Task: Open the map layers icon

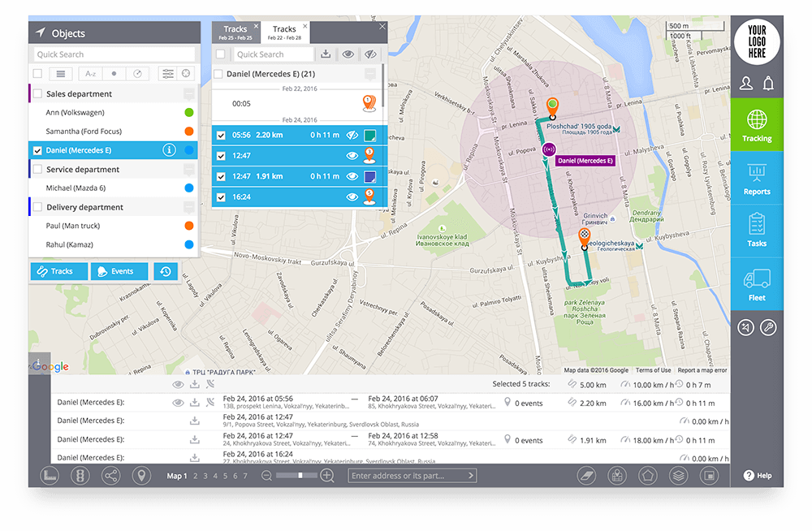Action: tap(677, 475)
